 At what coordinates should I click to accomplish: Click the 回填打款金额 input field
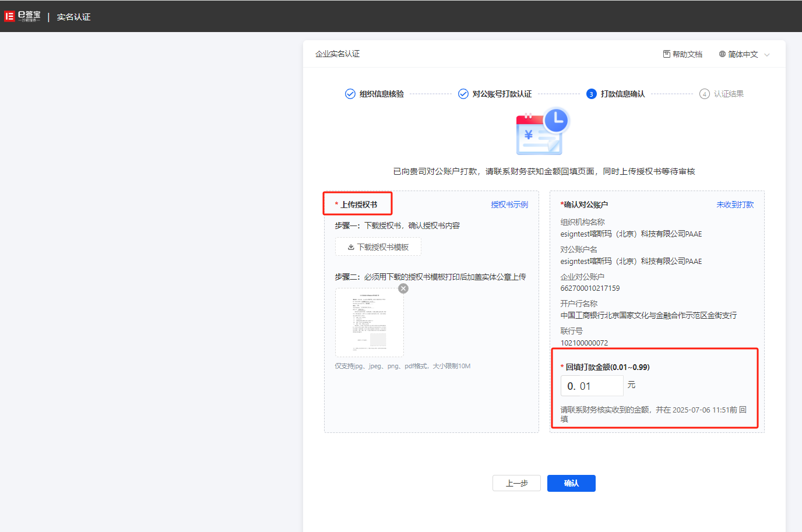[x=592, y=386]
